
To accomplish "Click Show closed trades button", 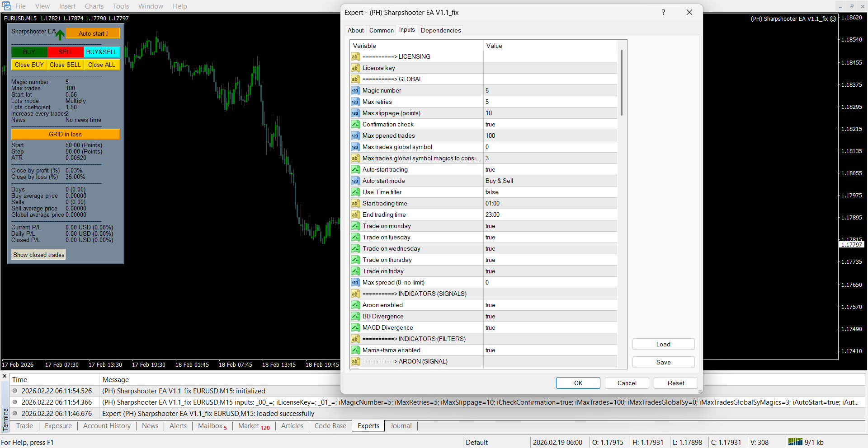I will pyautogui.click(x=39, y=255).
